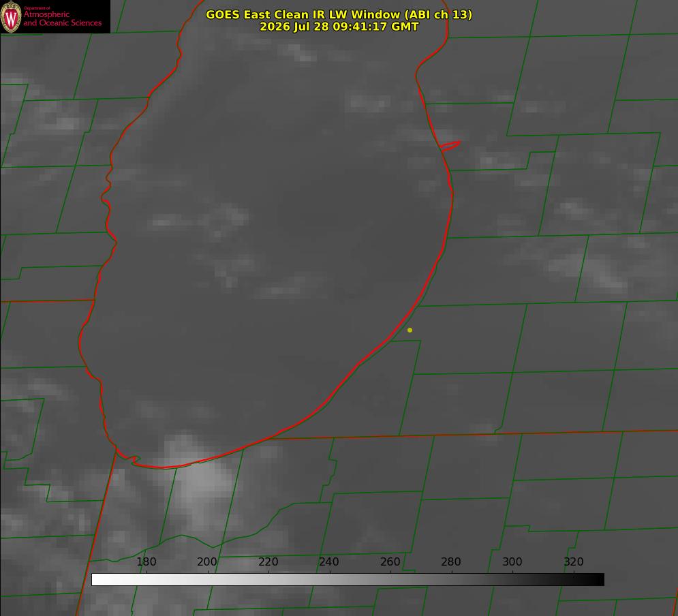Viewport: 678px width, 616px height.
Task: Click the small red harbor notch at the southern shoreline
Action: point(136,459)
